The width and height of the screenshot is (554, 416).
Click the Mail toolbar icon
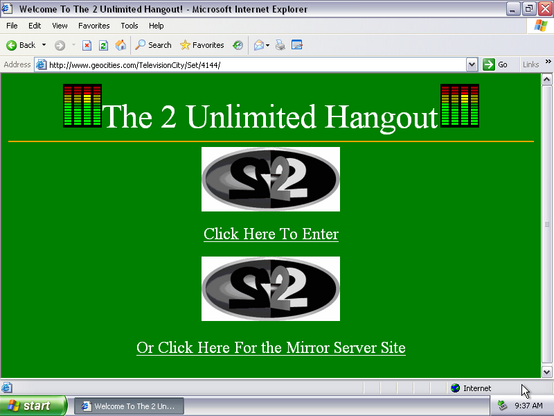tap(259, 45)
